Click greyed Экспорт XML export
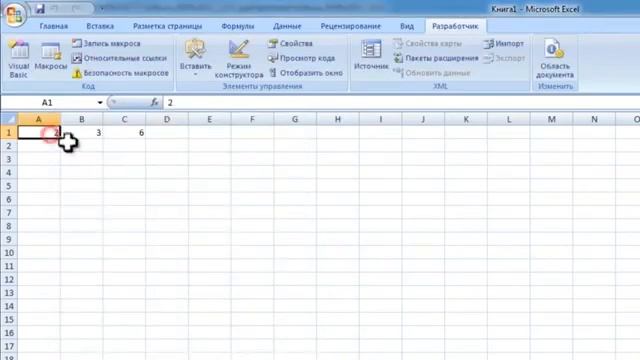 (x=504, y=58)
